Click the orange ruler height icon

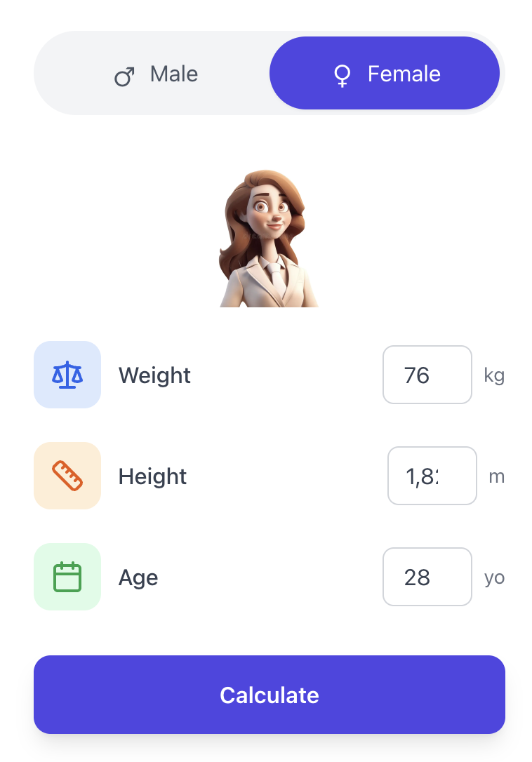point(67,476)
